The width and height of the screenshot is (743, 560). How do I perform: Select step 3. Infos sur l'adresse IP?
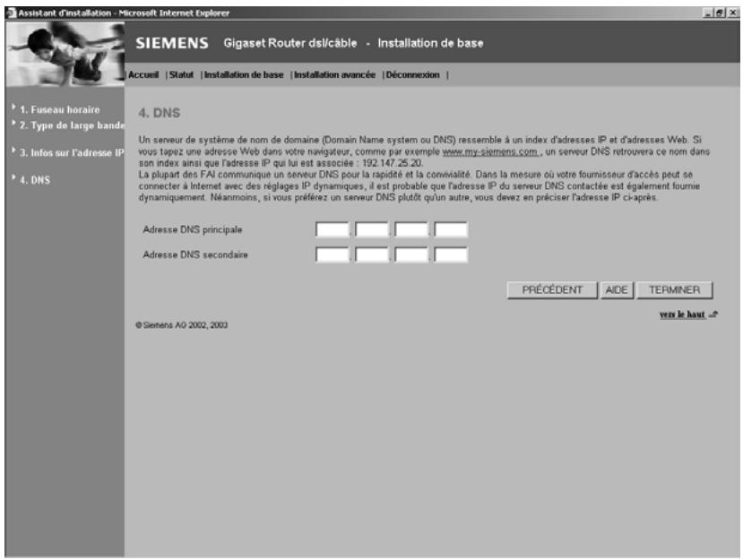[x=72, y=153]
